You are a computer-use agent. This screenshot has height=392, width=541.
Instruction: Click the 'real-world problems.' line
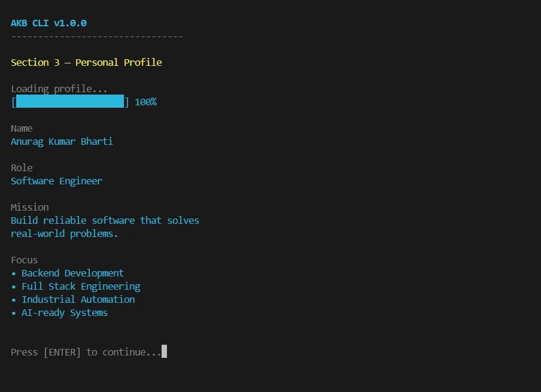point(64,234)
